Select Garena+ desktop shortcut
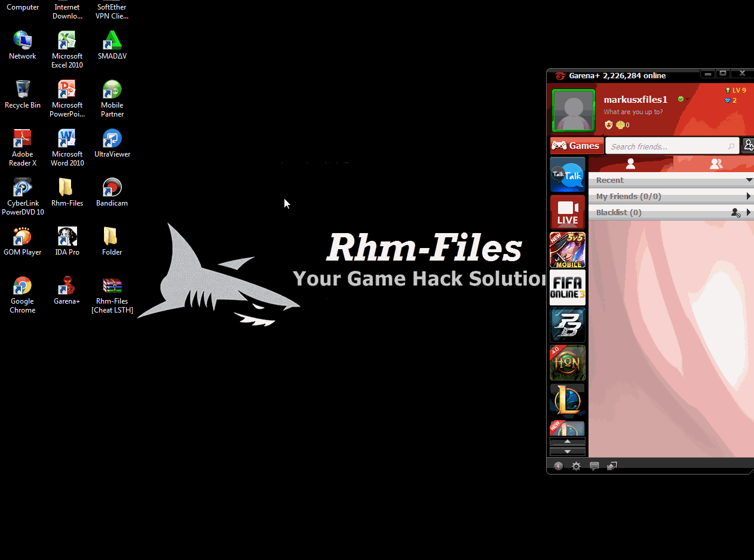This screenshot has height=560, width=754. (x=67, y=290)
